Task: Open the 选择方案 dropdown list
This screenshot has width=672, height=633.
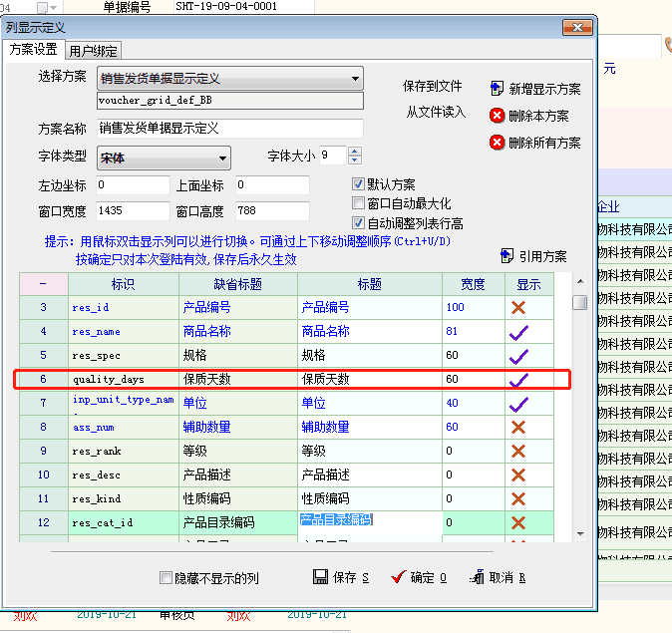Action: (355, 78)
